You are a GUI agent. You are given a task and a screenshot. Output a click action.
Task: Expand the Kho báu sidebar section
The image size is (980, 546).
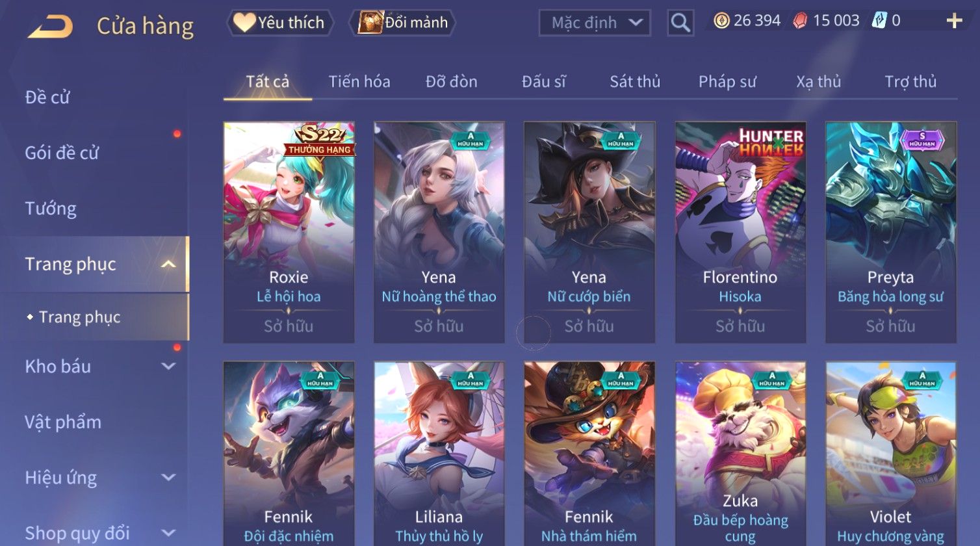coord(168,366)
